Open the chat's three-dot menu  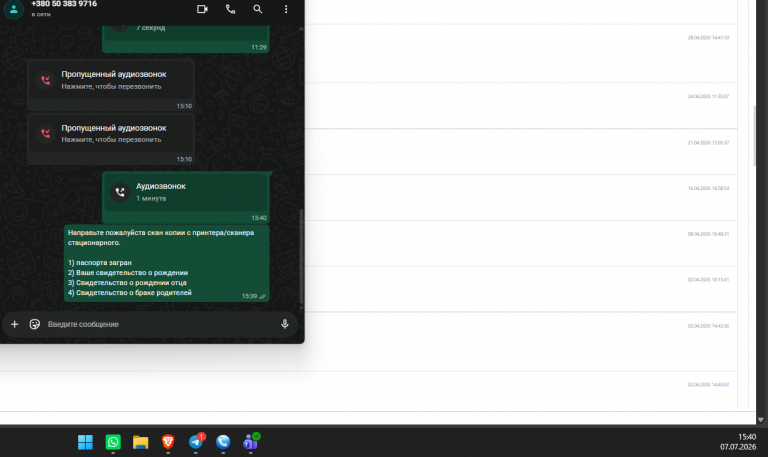coord(286,9)
